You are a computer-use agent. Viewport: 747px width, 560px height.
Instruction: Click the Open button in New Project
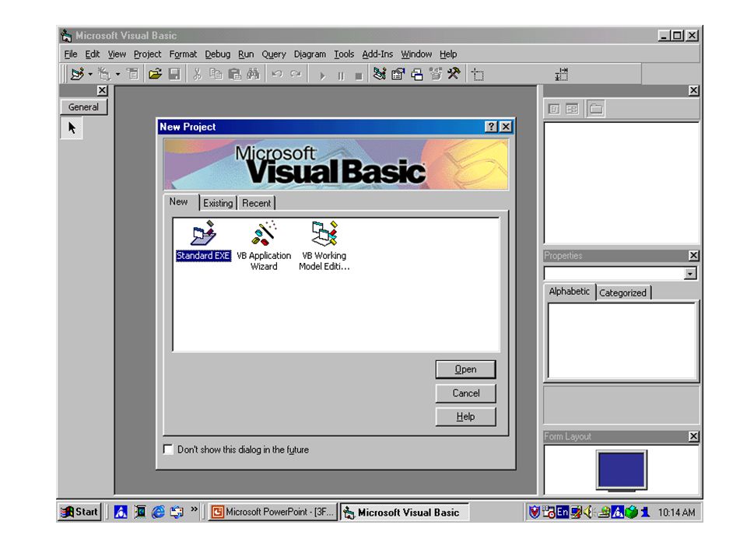coord(465,369)
